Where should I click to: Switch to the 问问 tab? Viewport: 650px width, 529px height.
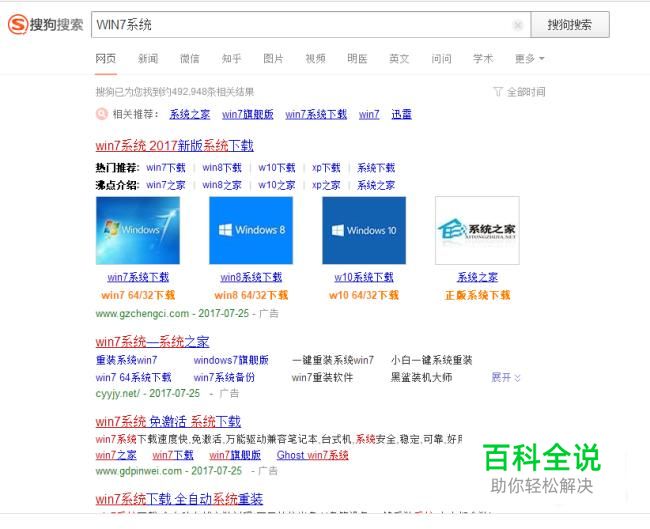(x=441, y=58)
